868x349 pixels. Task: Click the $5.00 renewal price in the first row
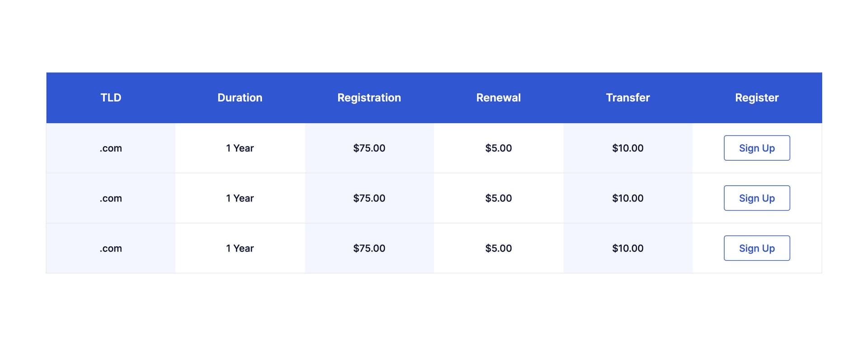click(498, 148)
